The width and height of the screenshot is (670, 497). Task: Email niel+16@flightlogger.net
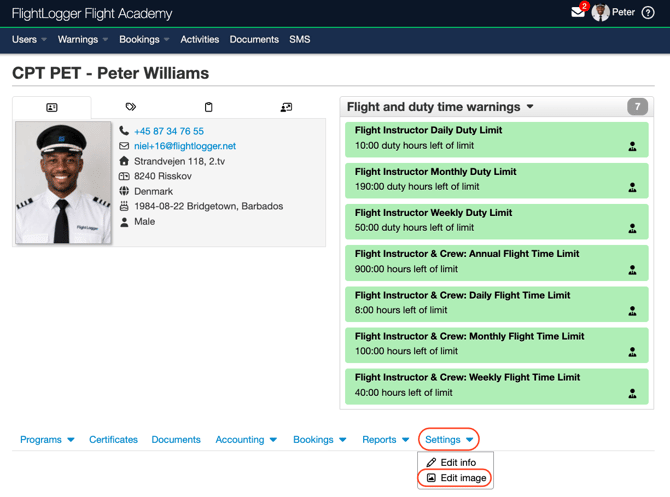[185, 146]
